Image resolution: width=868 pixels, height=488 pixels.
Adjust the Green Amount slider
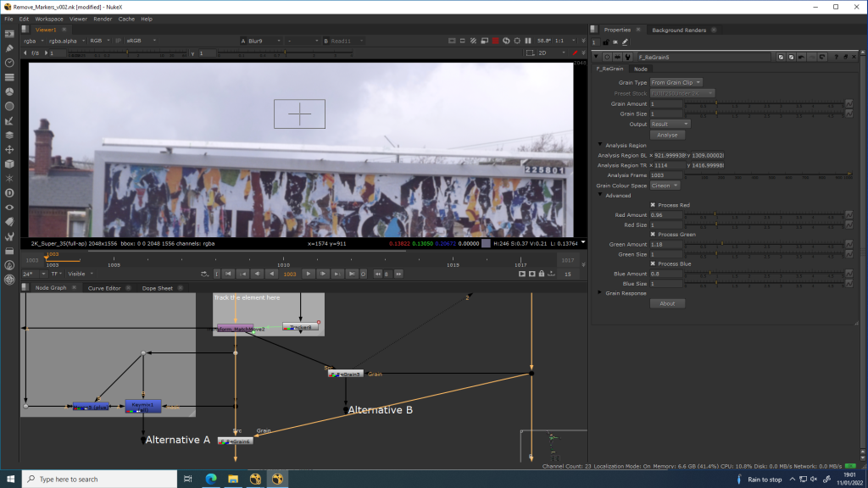[x=764, y=244]
